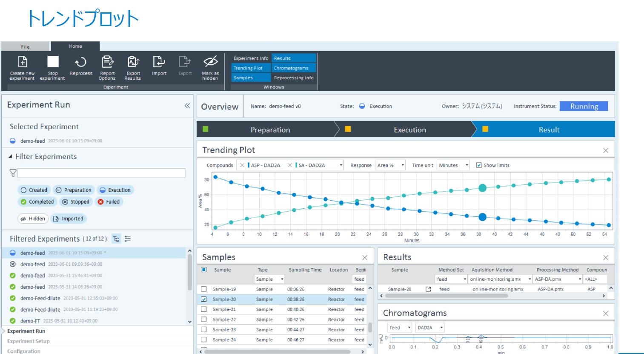Toggle Trending Plot window
The width and height of the screenshot is (644, 354).
pos(251,68)
